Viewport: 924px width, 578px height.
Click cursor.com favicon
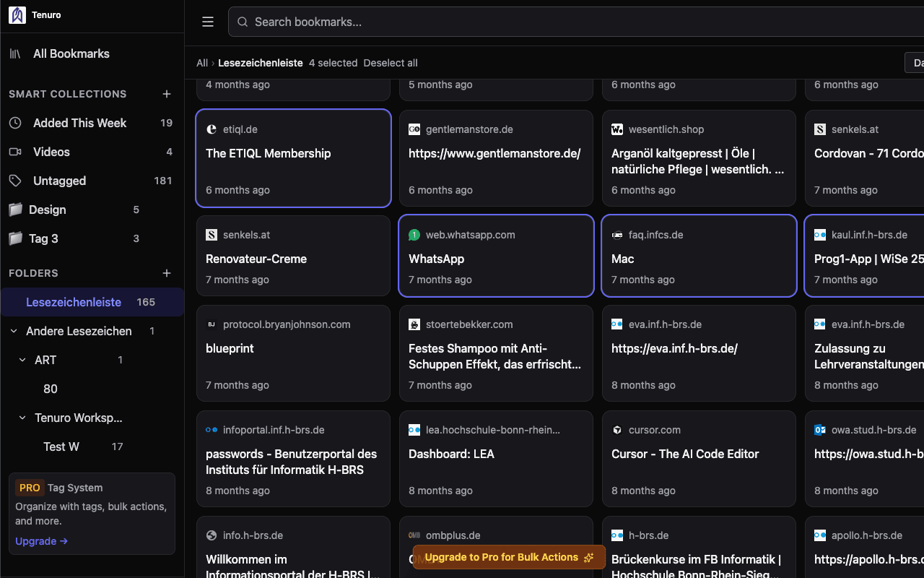[617, 430]
